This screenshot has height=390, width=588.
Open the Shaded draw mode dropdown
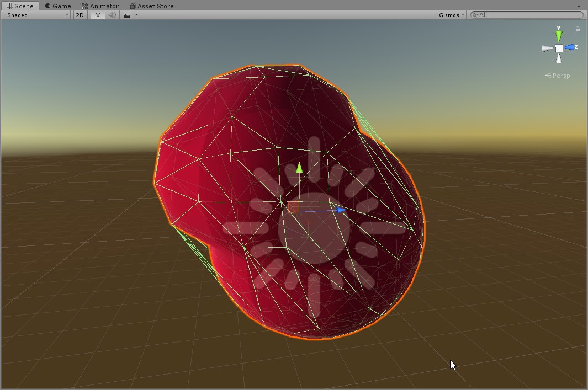(38, 15)
